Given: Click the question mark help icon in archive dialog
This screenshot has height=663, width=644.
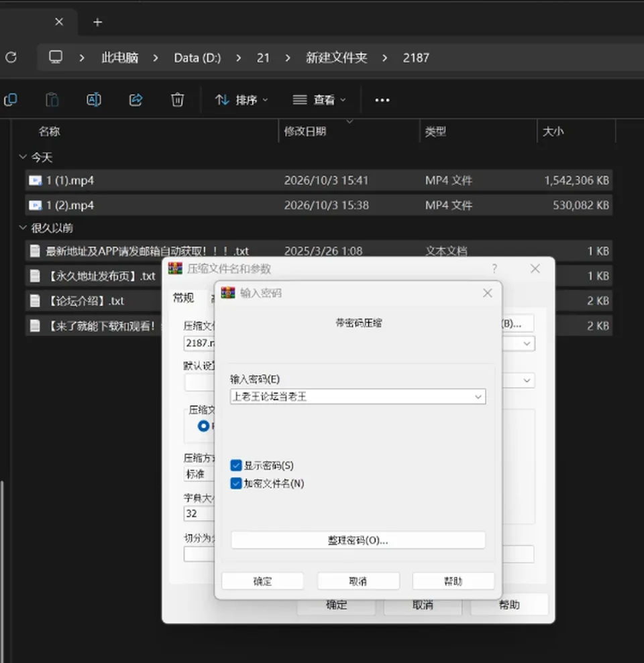Looking at the screenshot, I should pyautogui.click(x=494, y=269).
